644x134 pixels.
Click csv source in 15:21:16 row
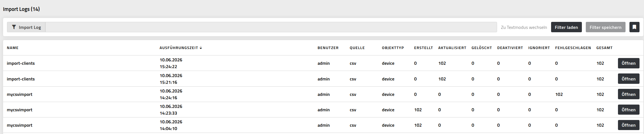(353, 79)
